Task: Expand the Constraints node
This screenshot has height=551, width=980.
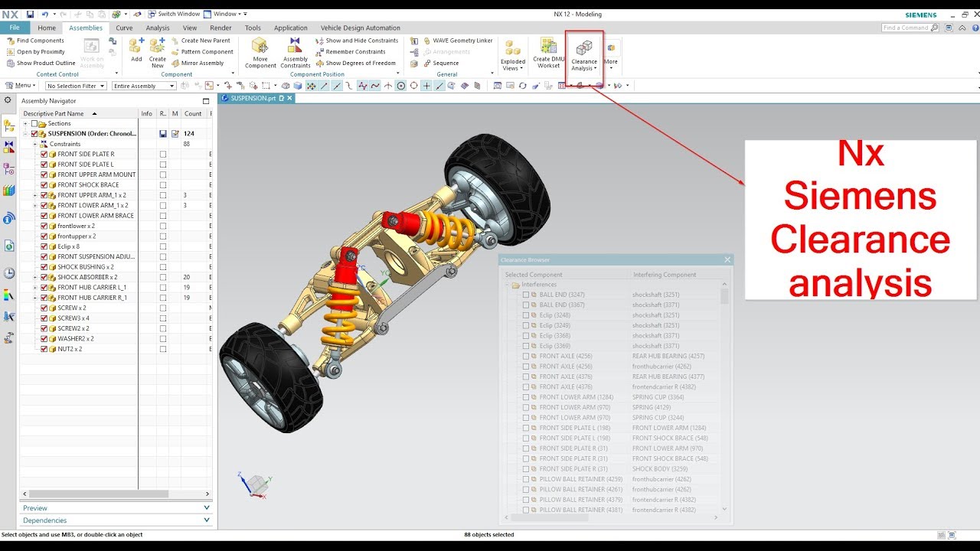Action: 34,144
